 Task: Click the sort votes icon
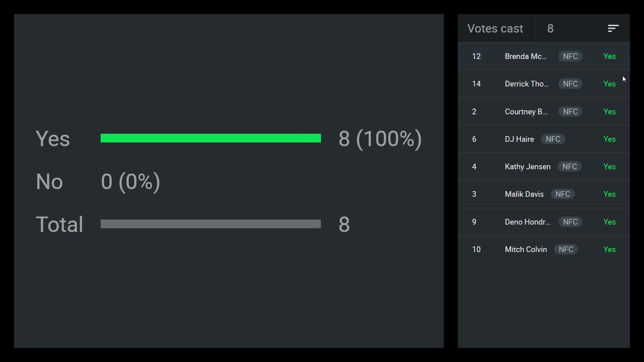tap(613, 28)
